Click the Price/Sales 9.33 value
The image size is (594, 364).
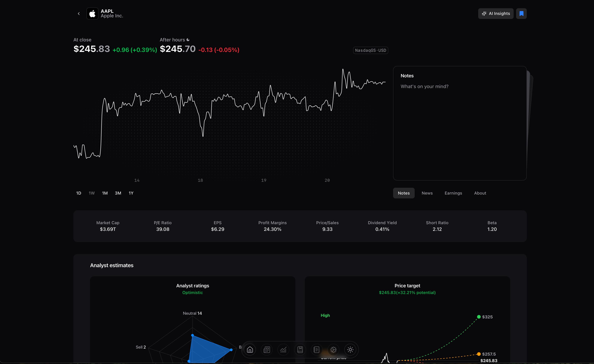[327, 229]
